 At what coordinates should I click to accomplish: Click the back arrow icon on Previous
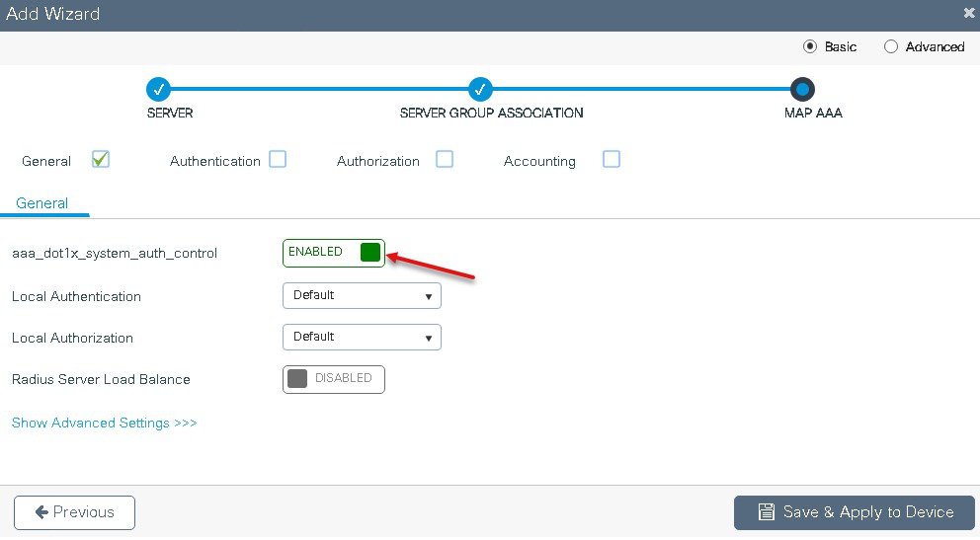(x=41, y=512)
